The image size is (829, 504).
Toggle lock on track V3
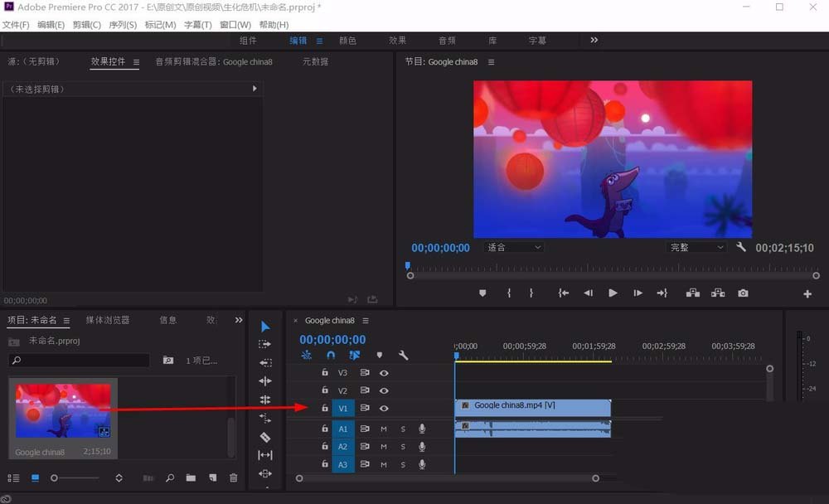pyautogui.click(x=325, y=372)
